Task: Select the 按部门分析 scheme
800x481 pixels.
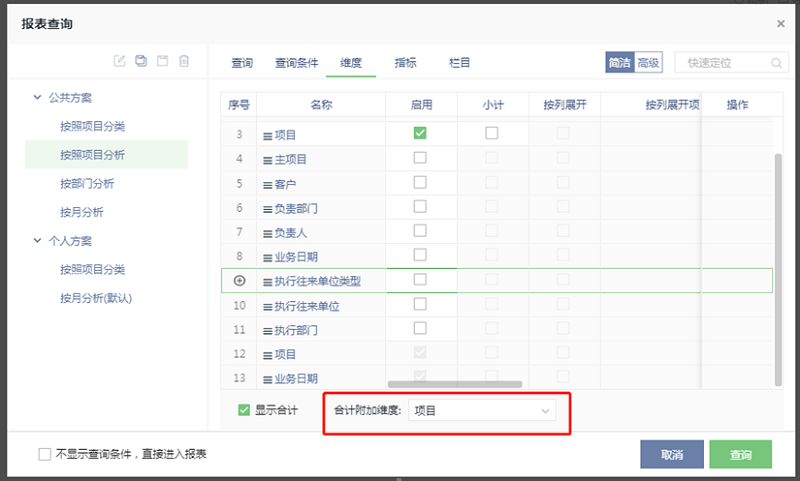Action: point(87,183)
